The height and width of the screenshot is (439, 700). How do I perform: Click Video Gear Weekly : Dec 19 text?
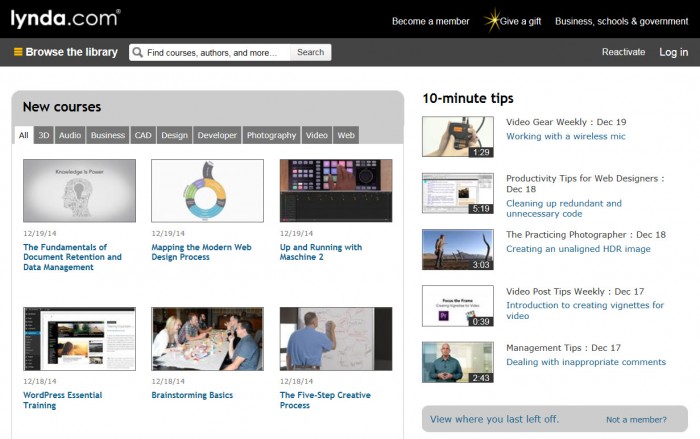point(566,122)
